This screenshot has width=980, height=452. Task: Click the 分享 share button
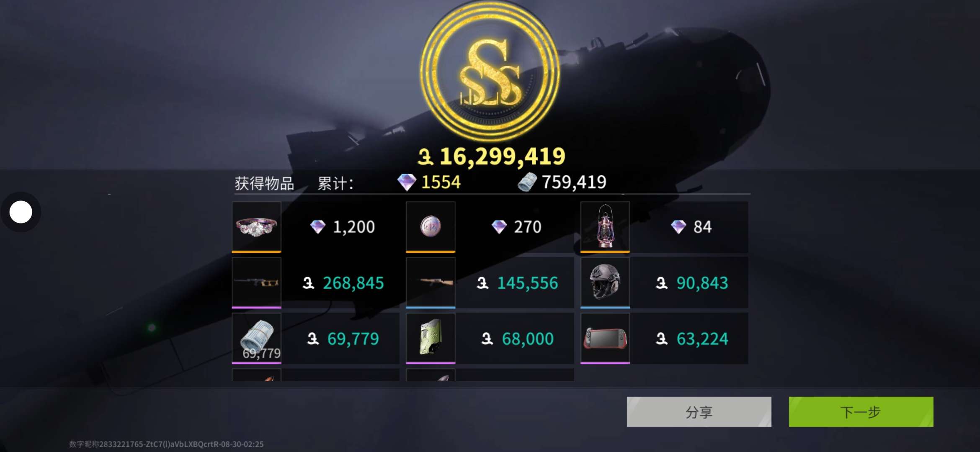(699, 412)
